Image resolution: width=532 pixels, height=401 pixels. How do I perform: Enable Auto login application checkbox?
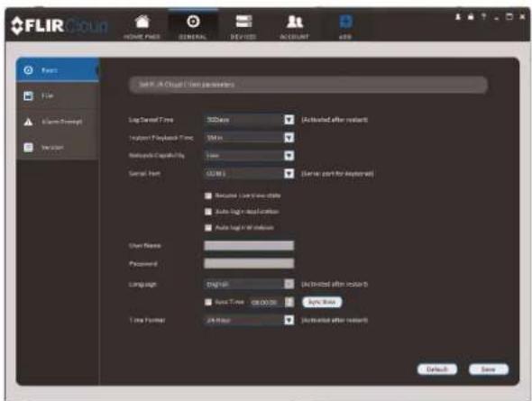coord(208,212)
